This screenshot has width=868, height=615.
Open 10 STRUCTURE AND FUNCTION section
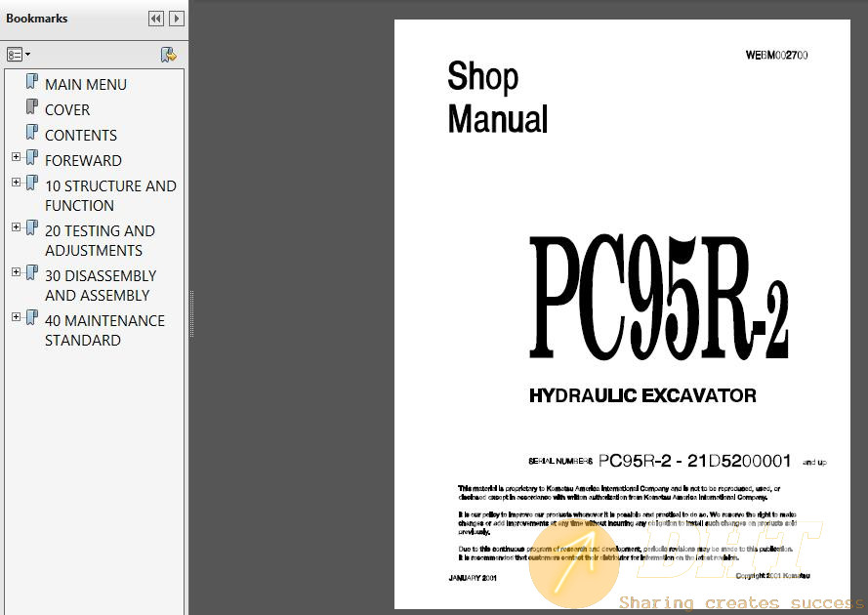(110, 196)
